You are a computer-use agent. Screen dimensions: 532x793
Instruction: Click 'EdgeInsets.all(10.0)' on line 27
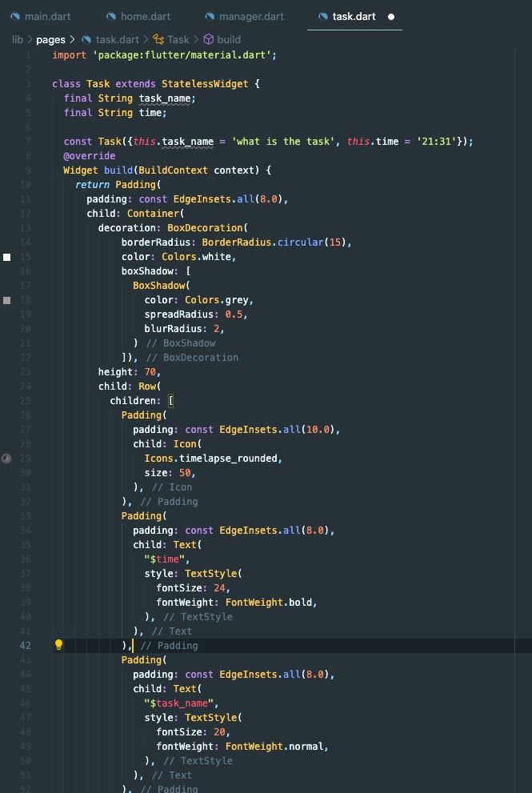(x=277, y=430)
